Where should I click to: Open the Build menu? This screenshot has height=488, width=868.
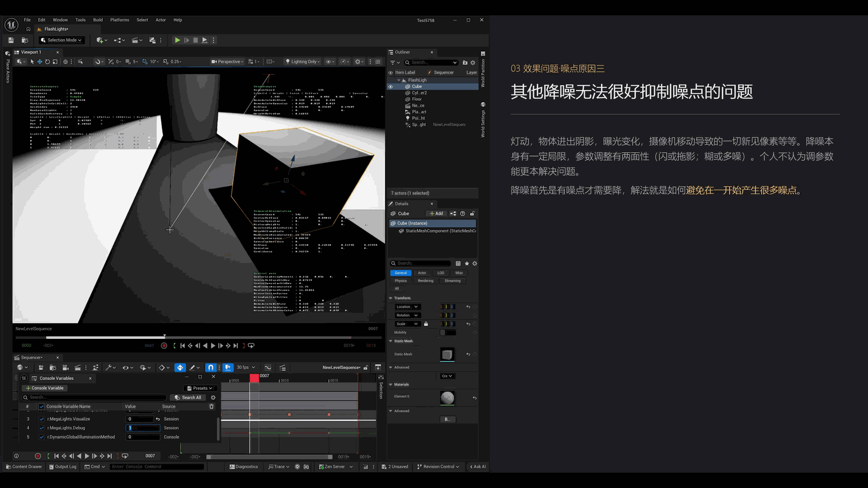point(98,20)
